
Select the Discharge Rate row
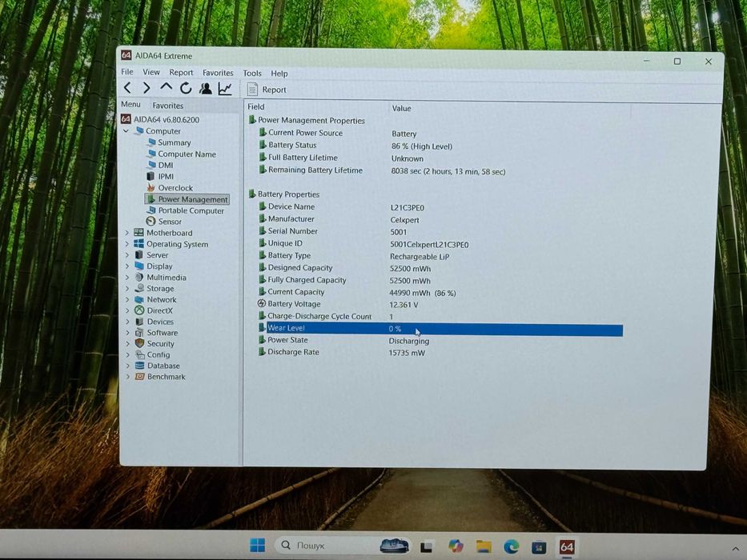pyautogui.click(x=342, y=352)
